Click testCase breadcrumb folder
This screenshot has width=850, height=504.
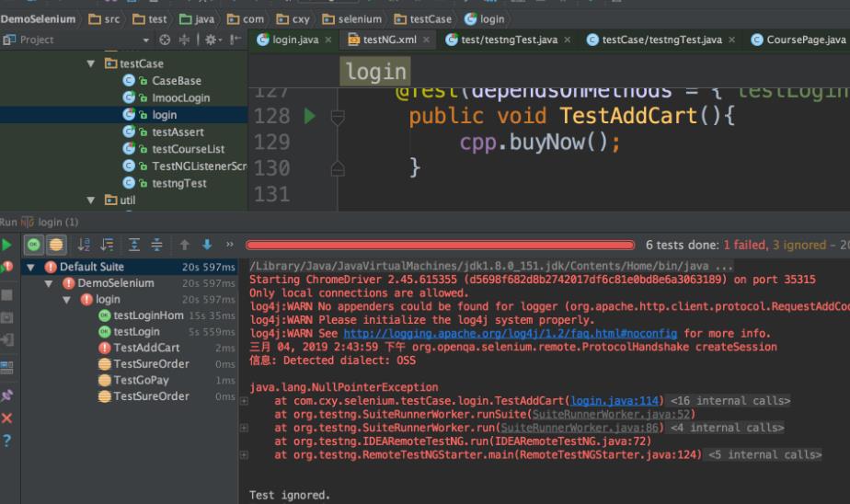point(423,19)
